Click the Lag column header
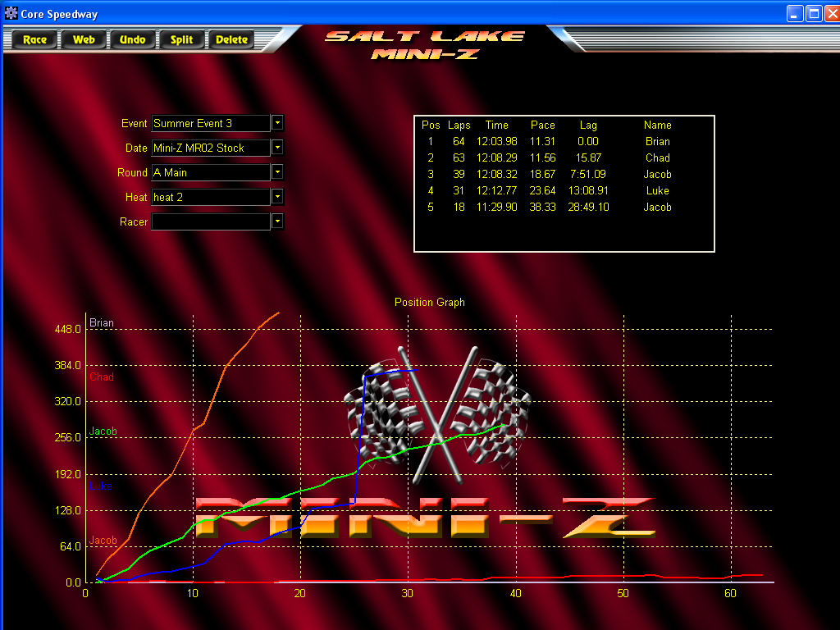840x630 pixels. [x=588, y=126]
